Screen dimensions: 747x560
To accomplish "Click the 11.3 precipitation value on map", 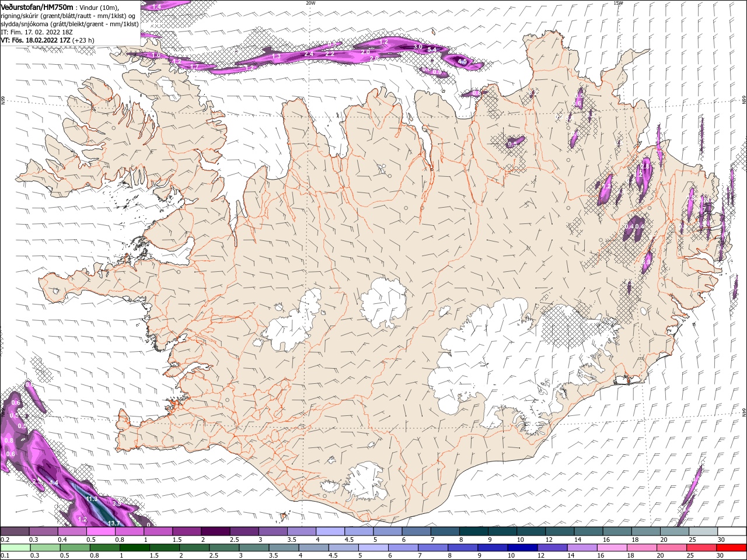I will pos(92,499).
